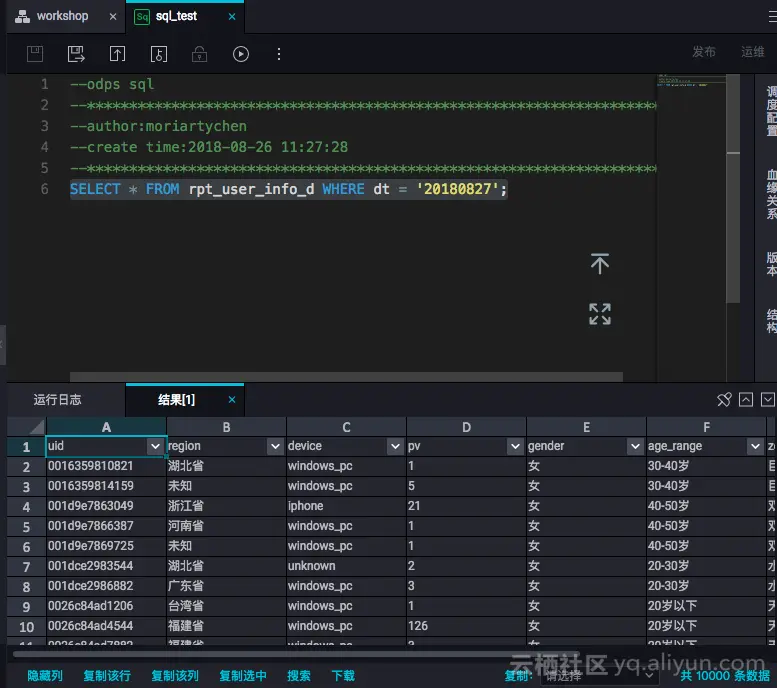Open the 血缘关系 lineage side panel
This screenshot has width=777, height=688.
pos(771,194)
